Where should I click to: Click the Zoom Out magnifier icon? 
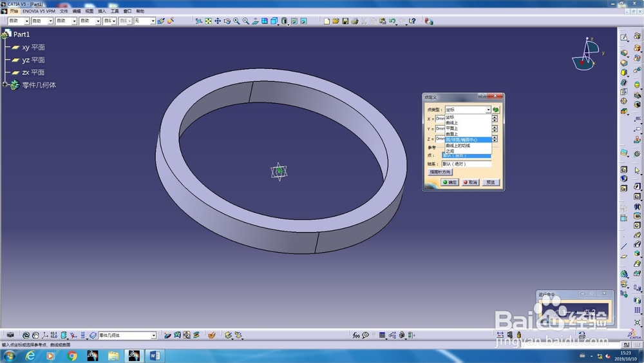[245, 21]
